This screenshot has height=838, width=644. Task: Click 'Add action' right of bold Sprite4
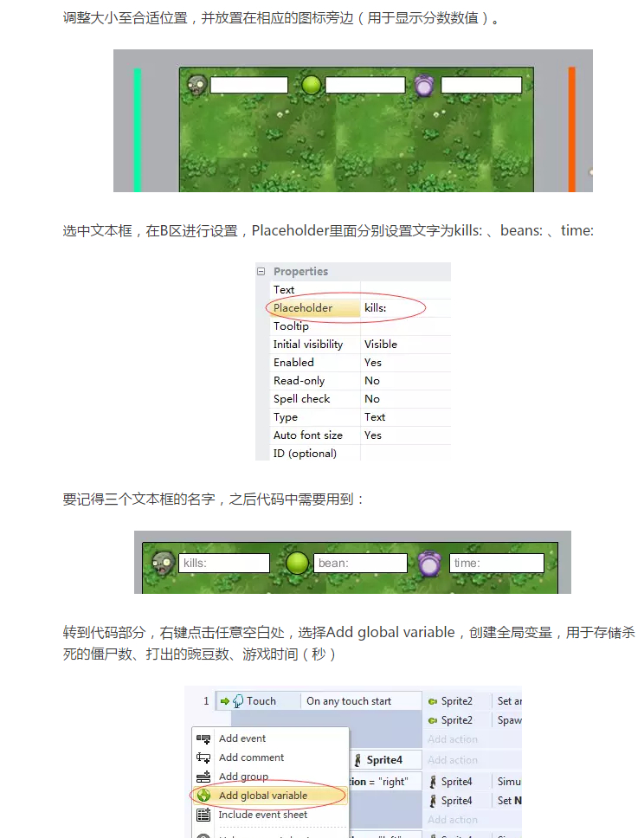(x=453, y=759)
